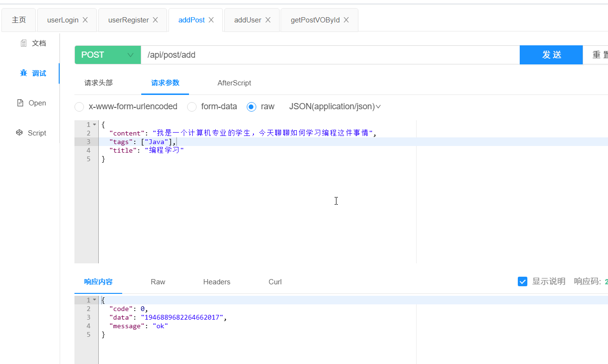
Task: Click the /api/post/add URL input field
Action: click(x=329, y=55)
